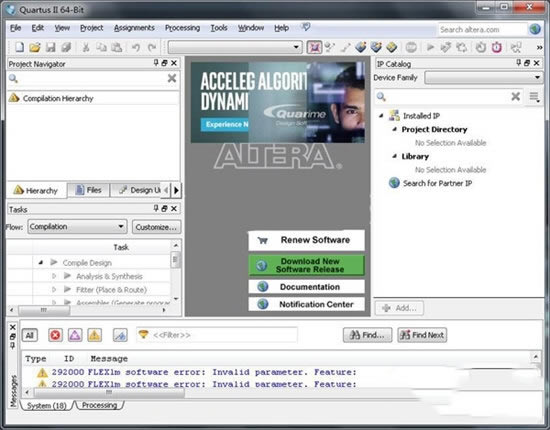Float the Project Navigator panel

click(x=164, y=63)
